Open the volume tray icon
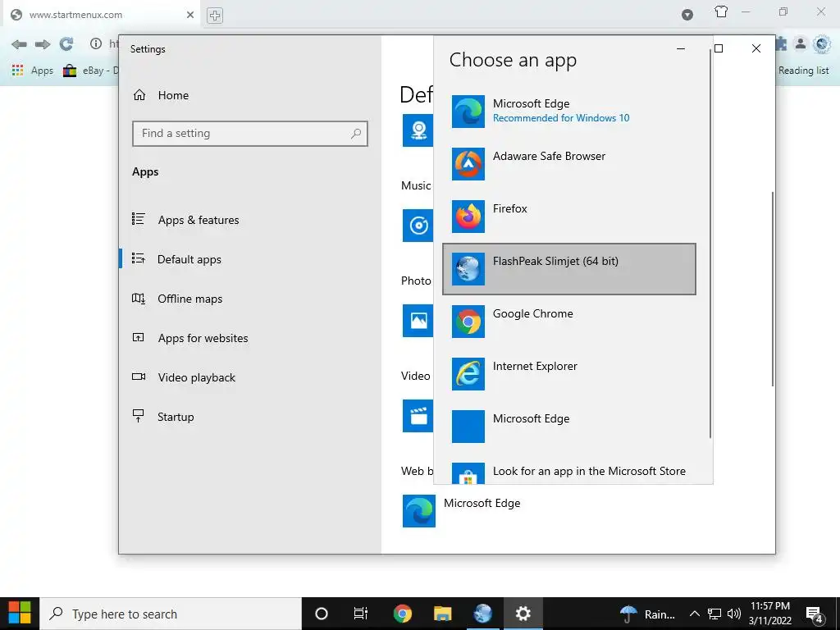This screenshot has width=840, height=630. pos(734,614)
